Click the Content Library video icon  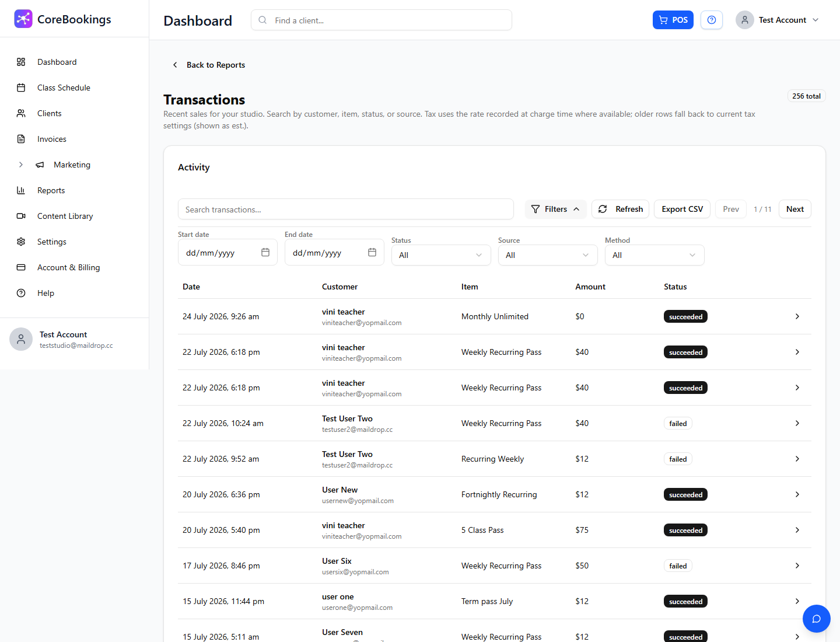tap(21, 216)
